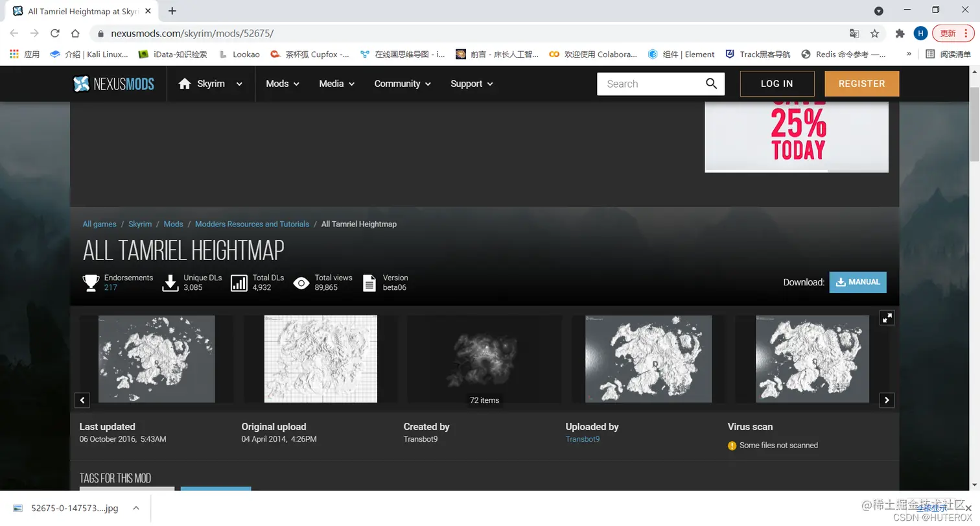The image size is (980, 526).
Task: Open the Chrome profile avatar H
Action: [920, 33]
